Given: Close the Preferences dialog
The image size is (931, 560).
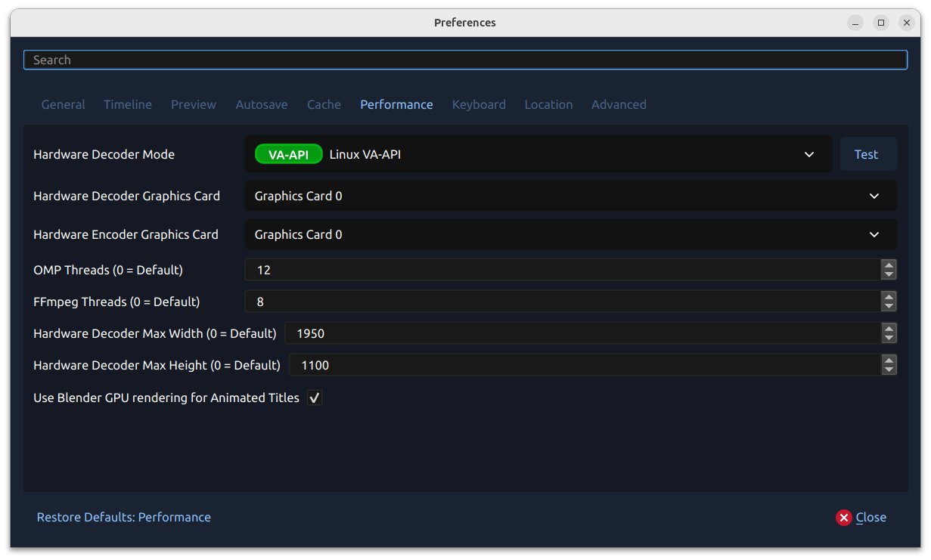Looking at the screenshot, I should pos(871,517).
